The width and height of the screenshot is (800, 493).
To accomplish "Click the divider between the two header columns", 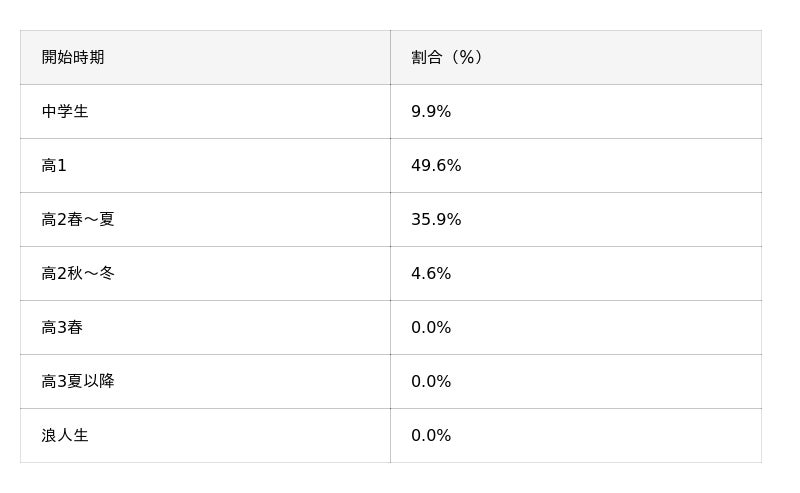I will [x=390, y=58].
